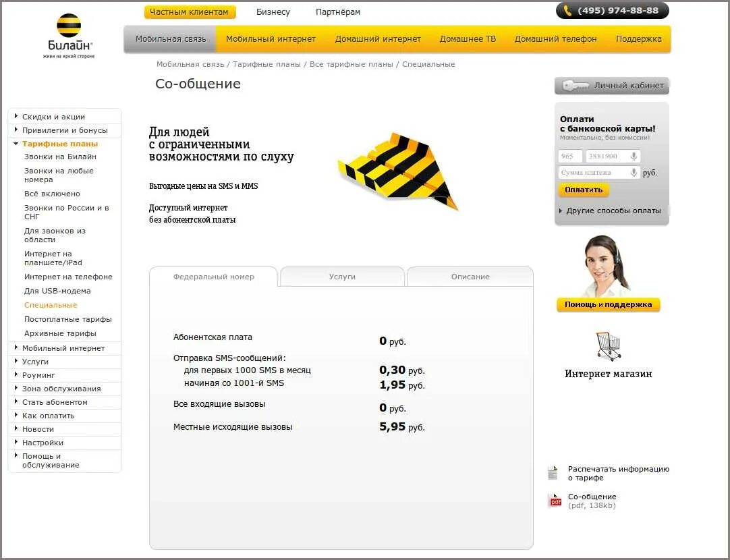Click the (495) 974-88-88 phone number
Screen dimensions: 730x560
618,10
